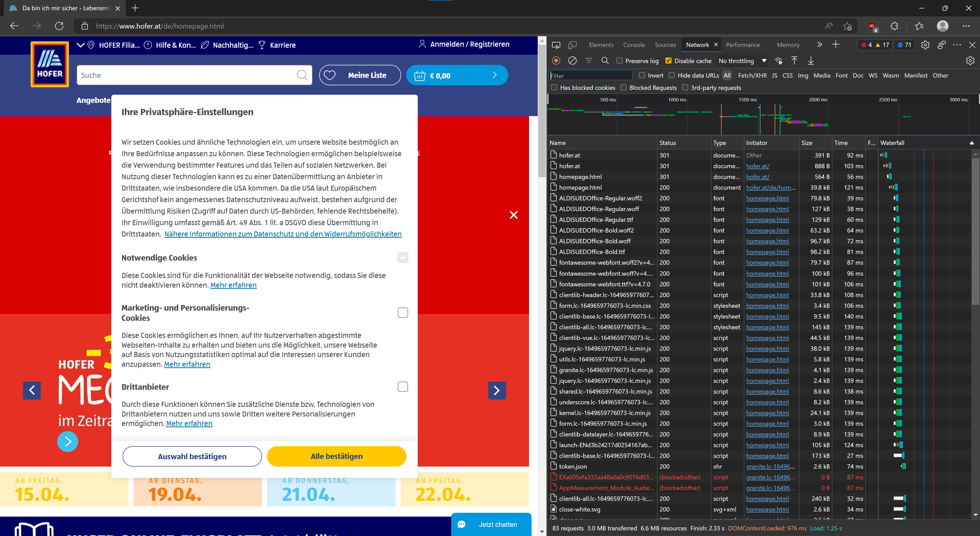Viewport: 980px width, 536px height.
Task: Click the inspect element picker icon
Action: (556, 45)
